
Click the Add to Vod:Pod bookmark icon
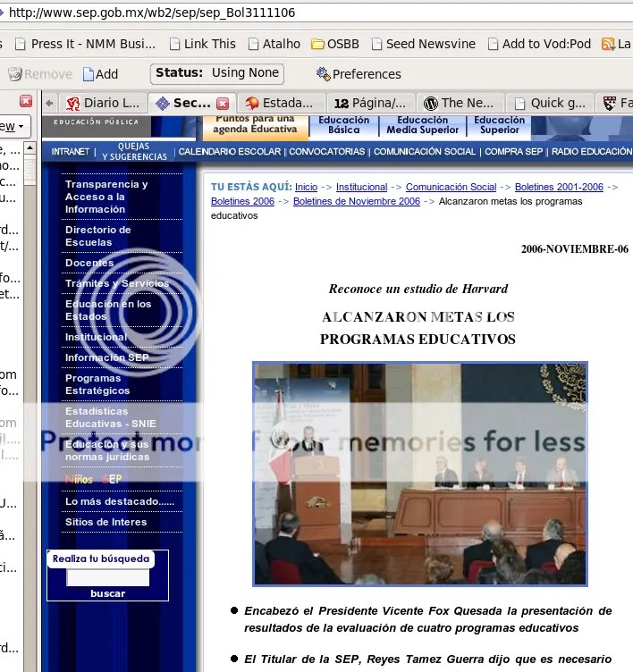[x=494, y=44]
